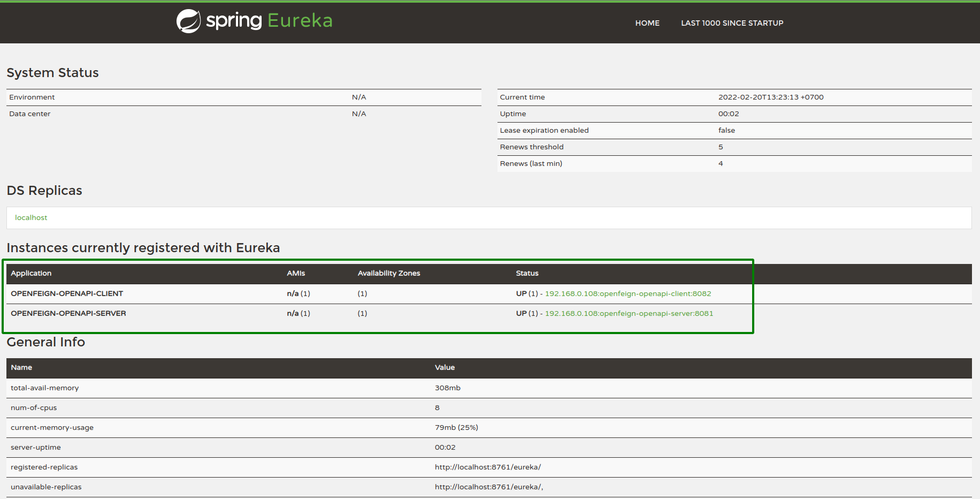Click the Status column header

[x=527, y=274]
